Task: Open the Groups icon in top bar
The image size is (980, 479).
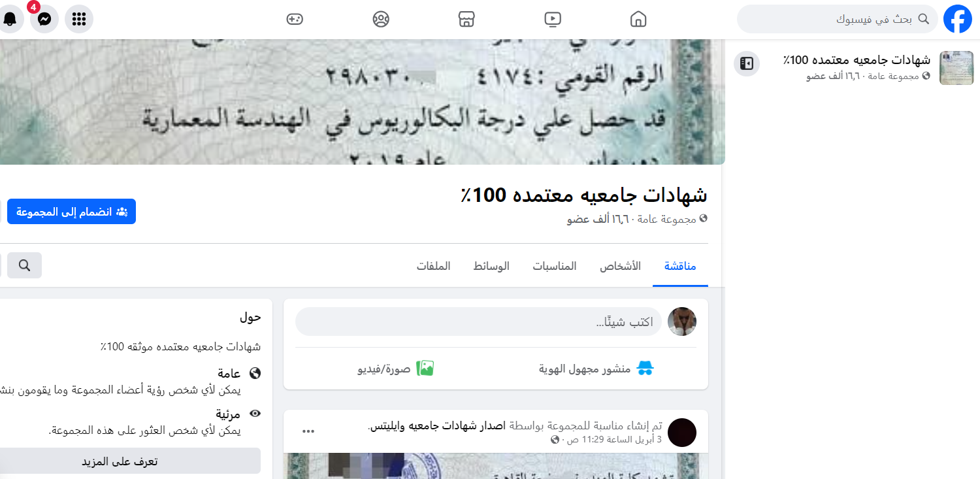Action: [381, 19]
